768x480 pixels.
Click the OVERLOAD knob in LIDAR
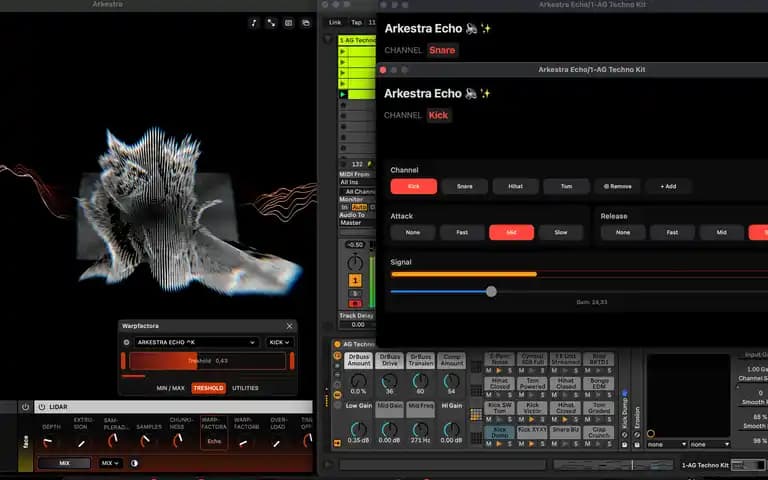click(277, 443)
